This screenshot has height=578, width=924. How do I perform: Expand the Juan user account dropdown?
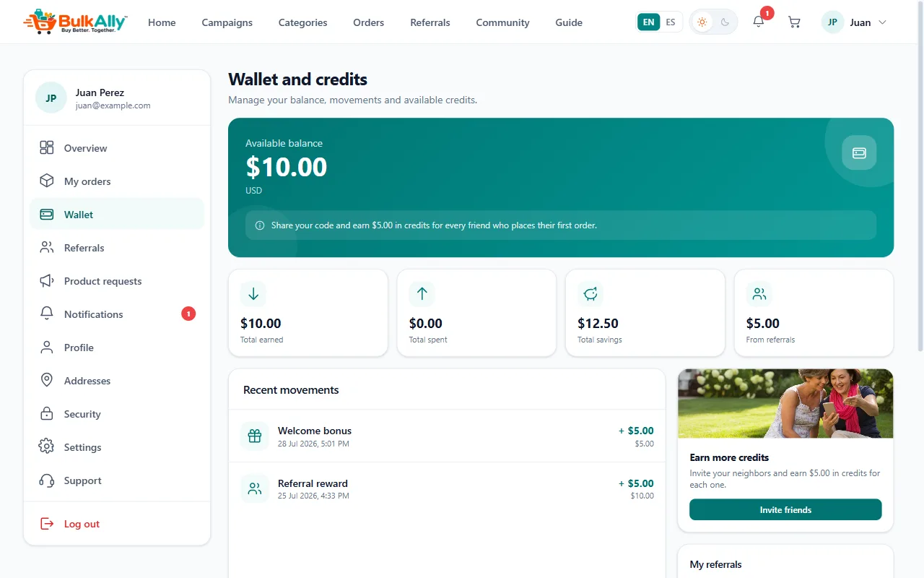point(855,22)
